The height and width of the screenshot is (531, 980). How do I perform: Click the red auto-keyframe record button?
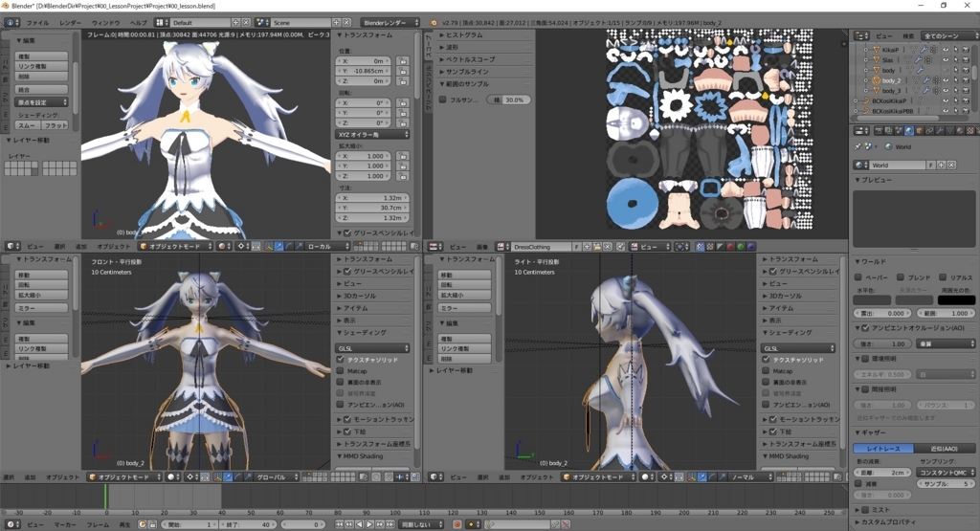point(458,524)
